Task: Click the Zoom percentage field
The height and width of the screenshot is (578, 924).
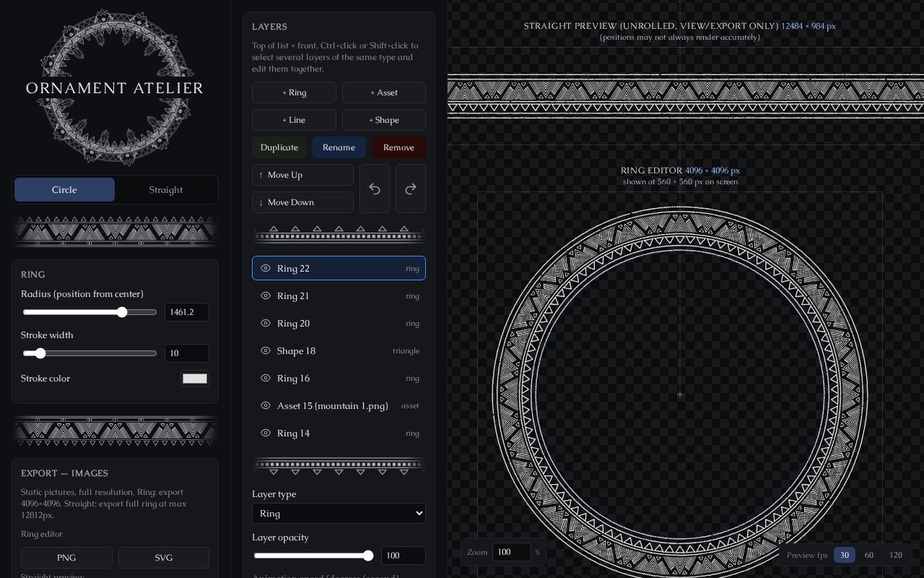Action: point(512,552)
